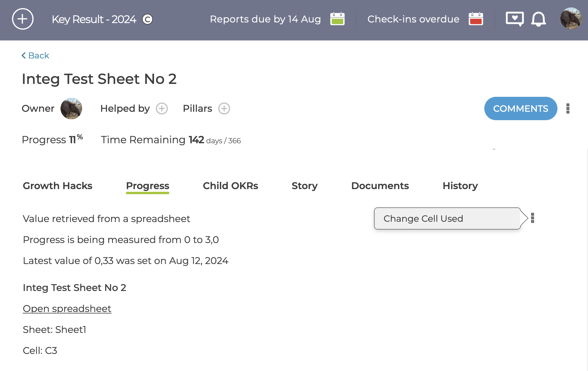This screenshot has width=588, height=371.
Task: Open the red check-ins overdue calendar icon
Action: tap(476, 19)
